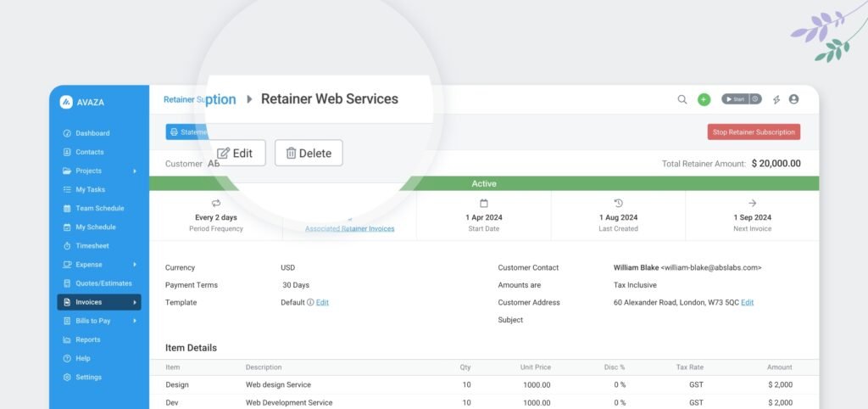Click Edit link next to Default template

point(322,302)
